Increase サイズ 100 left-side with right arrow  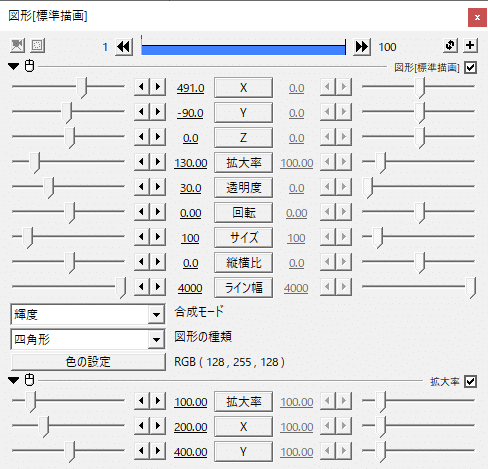[x=158, y=237]
